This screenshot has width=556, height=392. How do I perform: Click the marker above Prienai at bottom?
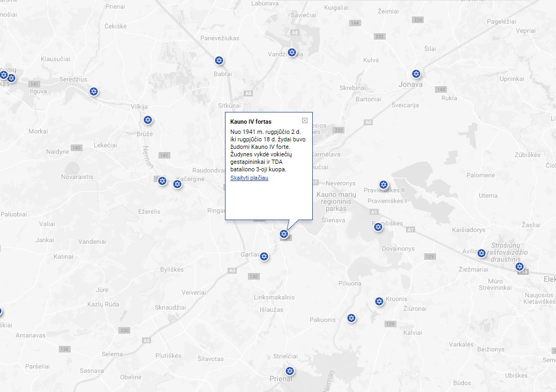coord(290,371)
